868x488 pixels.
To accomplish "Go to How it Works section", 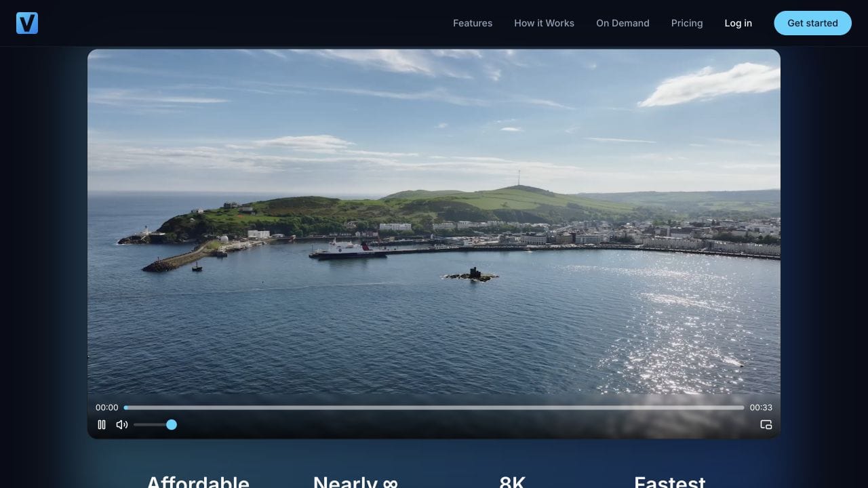I will pyautogui.click(x=544, y=23).
